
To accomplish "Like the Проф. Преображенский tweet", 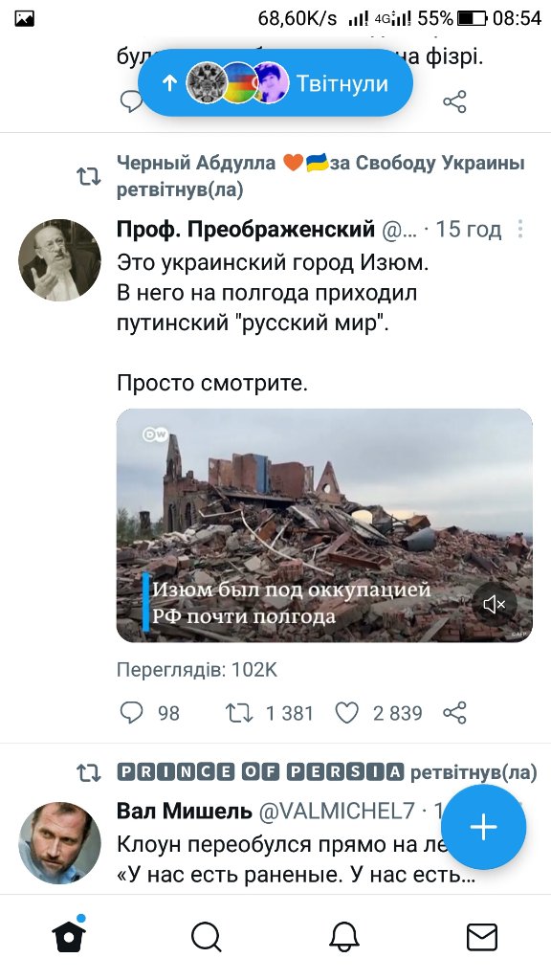I will pyautogui.click(x=347, y=712).
